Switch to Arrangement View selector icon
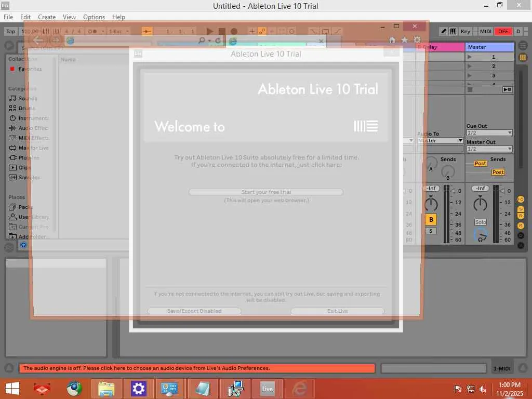 coord(523,45)
